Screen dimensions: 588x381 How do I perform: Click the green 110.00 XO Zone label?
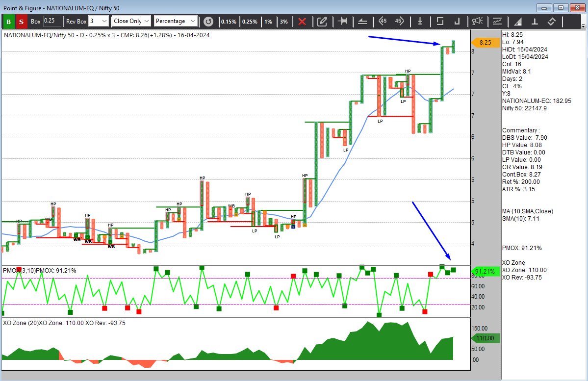(x=485, y=338)
